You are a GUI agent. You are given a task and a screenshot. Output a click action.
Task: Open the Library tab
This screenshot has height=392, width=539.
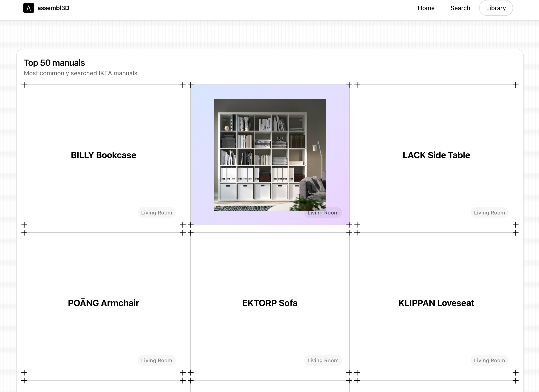point(496,8)
